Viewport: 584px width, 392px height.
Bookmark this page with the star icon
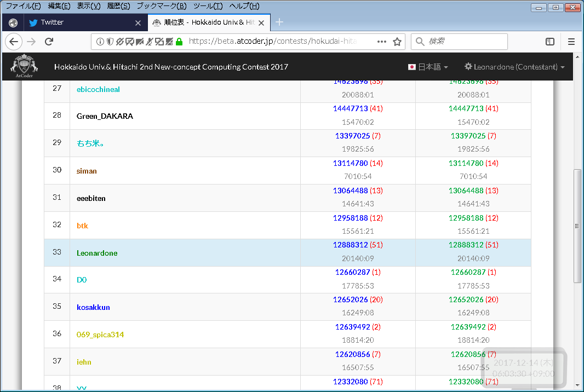pos(397,42)
